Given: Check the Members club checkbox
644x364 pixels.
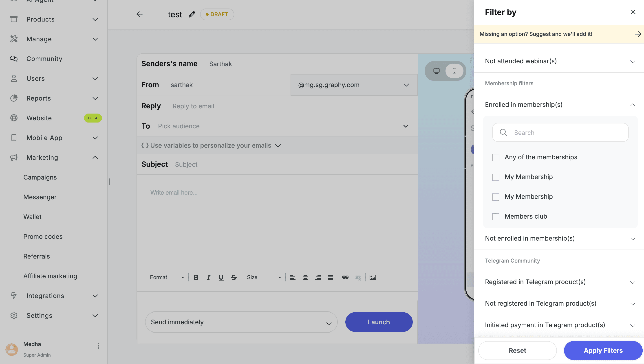Looking at the screenshot, I should (496, 217).
